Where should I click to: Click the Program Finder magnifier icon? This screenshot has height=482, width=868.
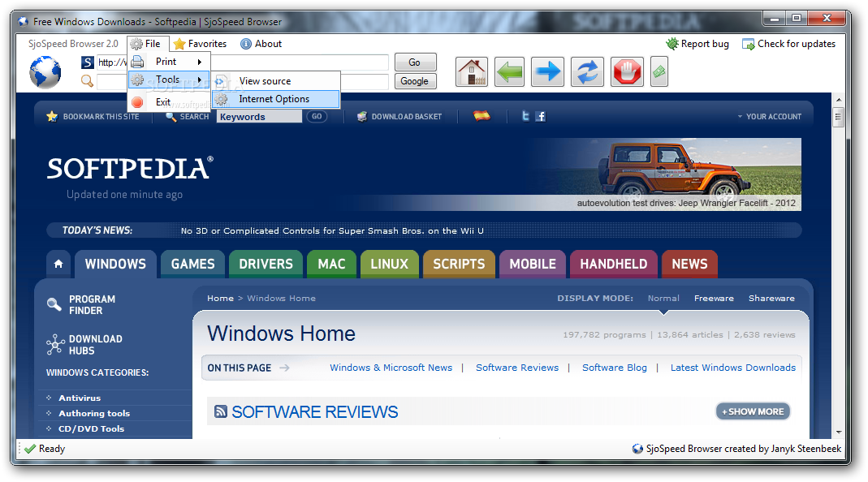pos(54,303)
